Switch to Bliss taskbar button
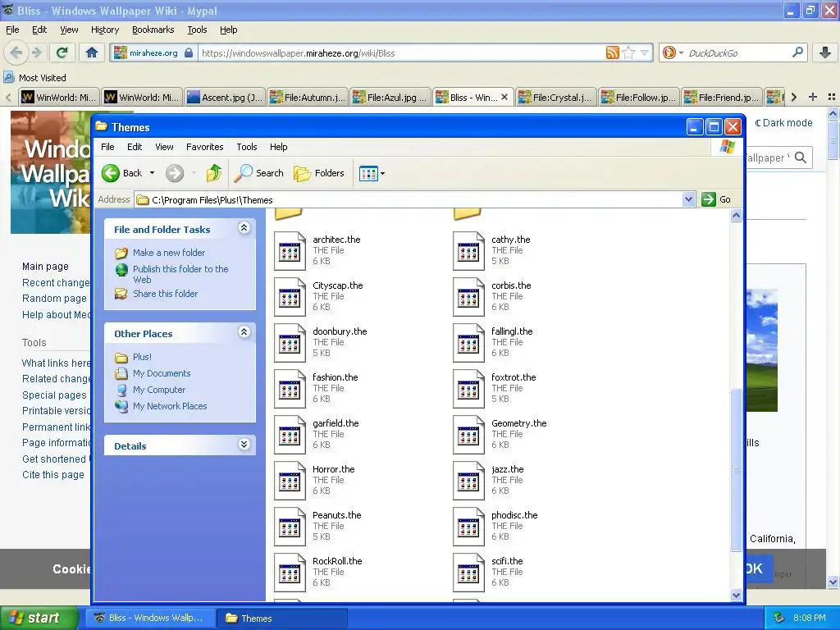The width and height of the screenshot is (840, 630). [x=149, y=618]
